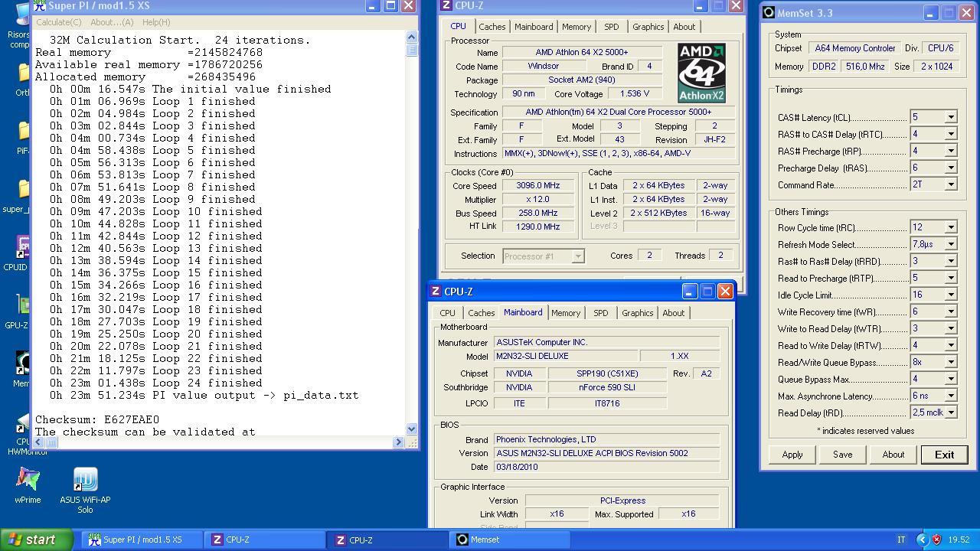Image resolution: width=980 pixels, height=551 pixels.
Task: Open Command Rate dropdown
Action: (x=950, y=185)
